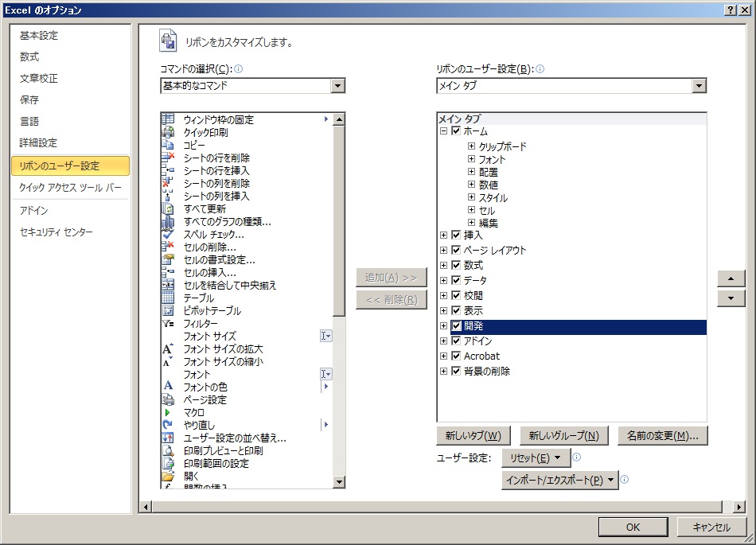Click the クイック印刷 printer icon
The width and height of the screenshot is (756, 545).
click(x=168, y=132)
